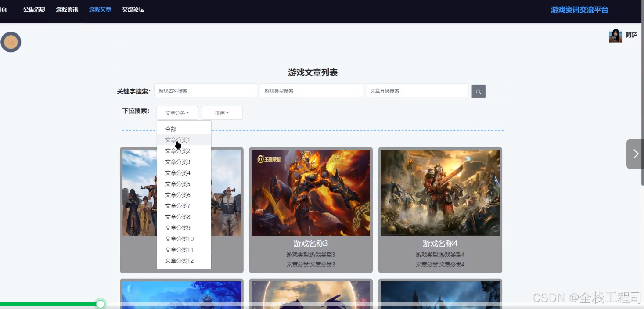Focus the 游戏类型搜索 input field
644x309 pixels.
311,90
